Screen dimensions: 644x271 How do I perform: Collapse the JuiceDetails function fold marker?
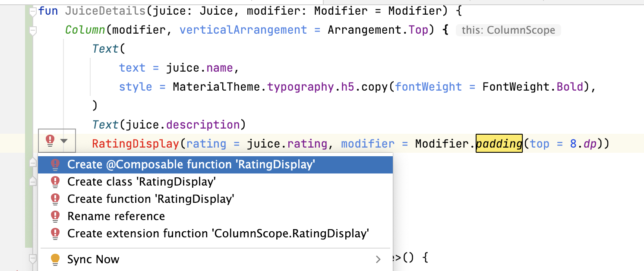click(x=32, y=13)
